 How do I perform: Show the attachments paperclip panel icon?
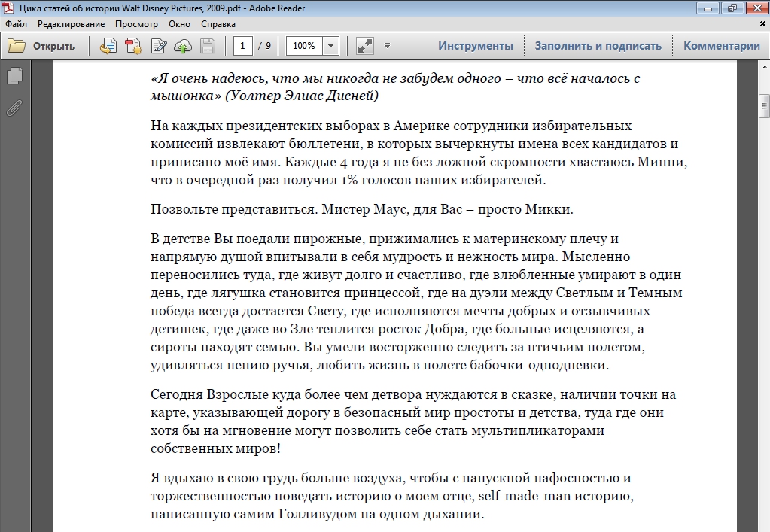tap(14, 108)
